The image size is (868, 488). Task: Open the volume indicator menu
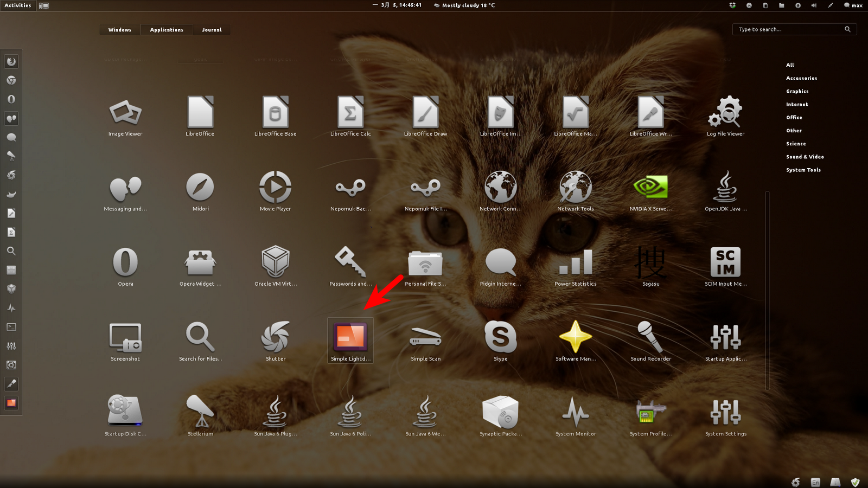click(814, 5)
